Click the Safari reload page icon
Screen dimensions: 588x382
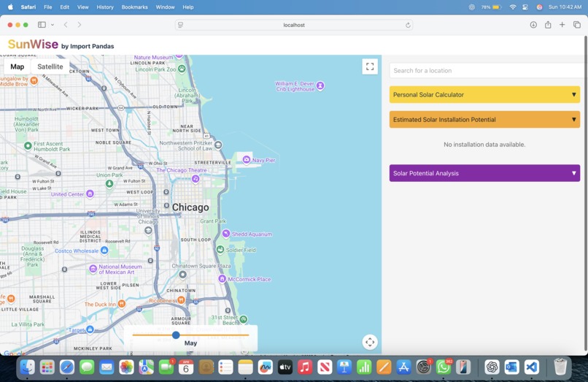(x=408, y=25)
